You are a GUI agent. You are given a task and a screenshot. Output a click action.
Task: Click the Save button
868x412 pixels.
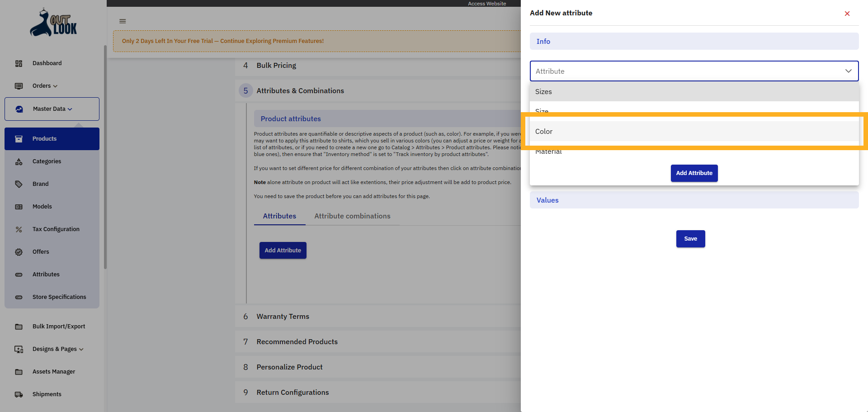(690, 239)
